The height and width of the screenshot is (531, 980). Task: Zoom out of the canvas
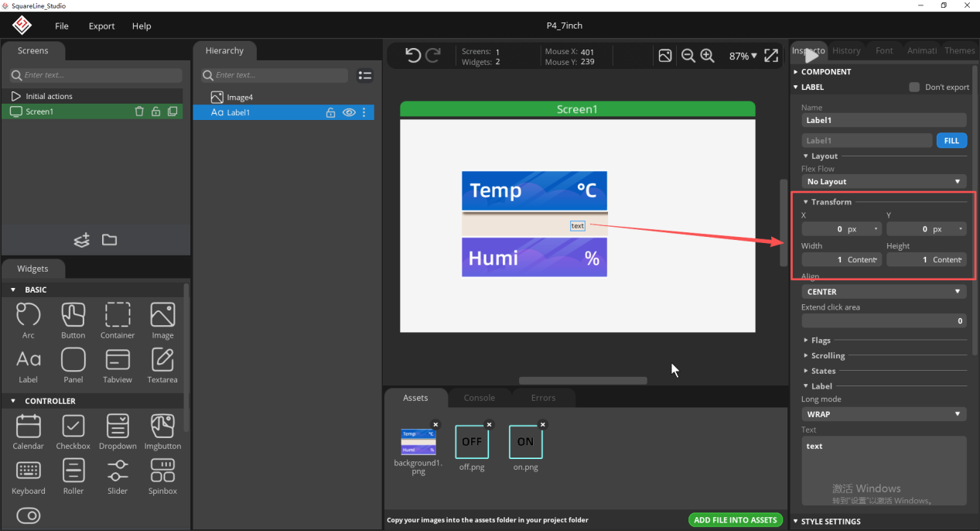tap(688, 56)
